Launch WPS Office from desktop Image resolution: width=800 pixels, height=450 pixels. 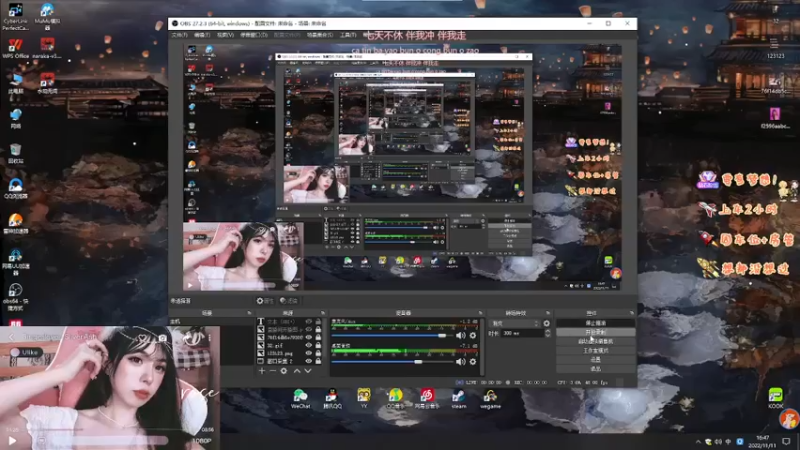(x=15, y=49)
